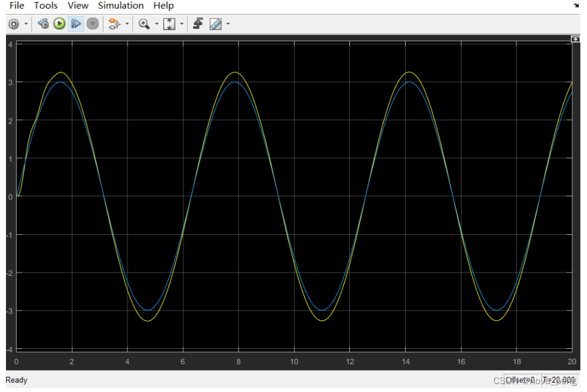Click the step forward button
587x392 pixels.
click(x=76, y=24)
